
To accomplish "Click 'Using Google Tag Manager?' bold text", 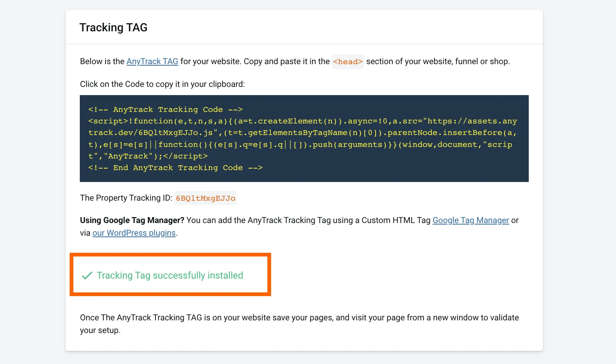I will (x=132, y=220).
